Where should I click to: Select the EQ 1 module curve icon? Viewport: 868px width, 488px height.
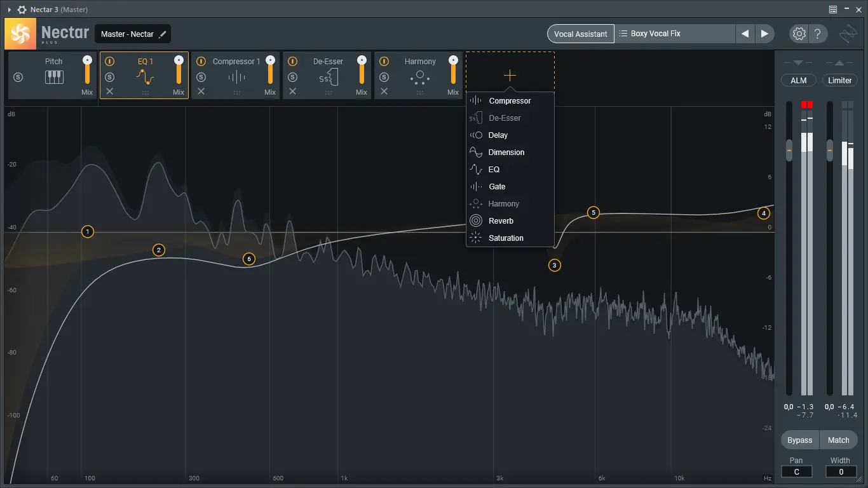click(146, 78)
